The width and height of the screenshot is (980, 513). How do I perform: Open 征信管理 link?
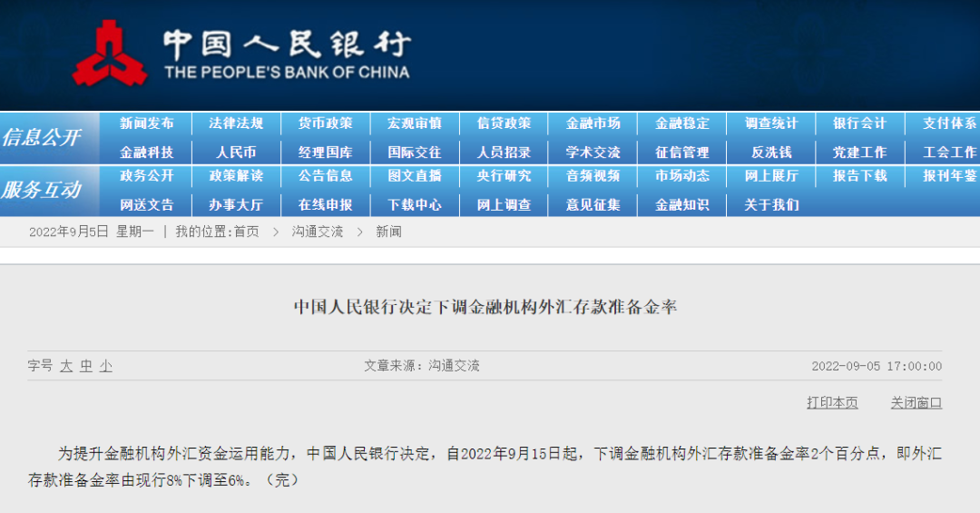(x=682, y=152)
